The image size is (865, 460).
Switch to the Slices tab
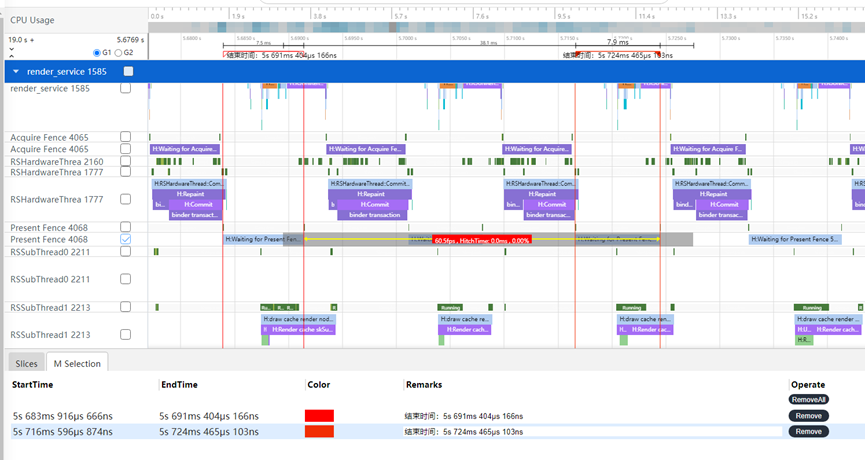(26, 363)
